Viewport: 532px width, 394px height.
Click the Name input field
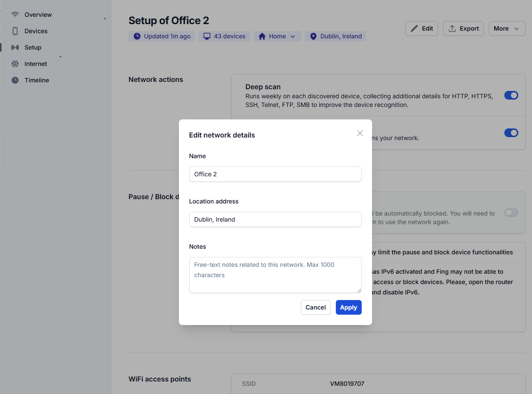pyautogui.click(x=275, y=174)
